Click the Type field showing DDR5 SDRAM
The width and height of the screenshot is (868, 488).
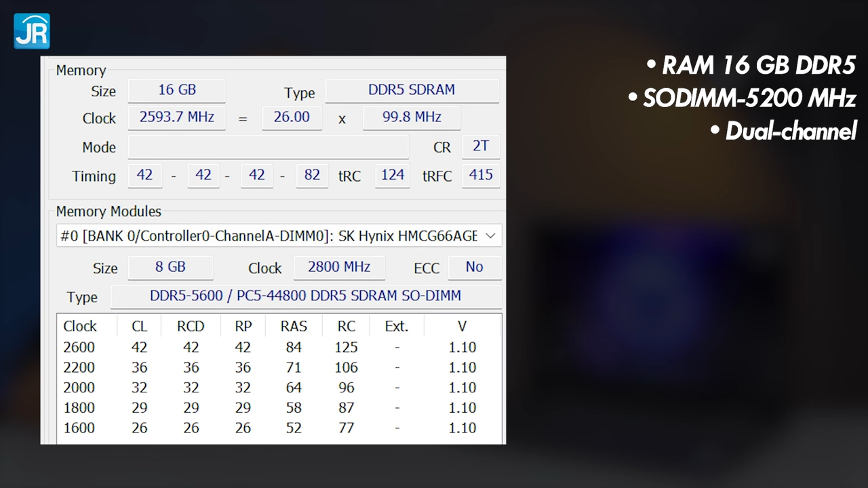coord(412,90)
